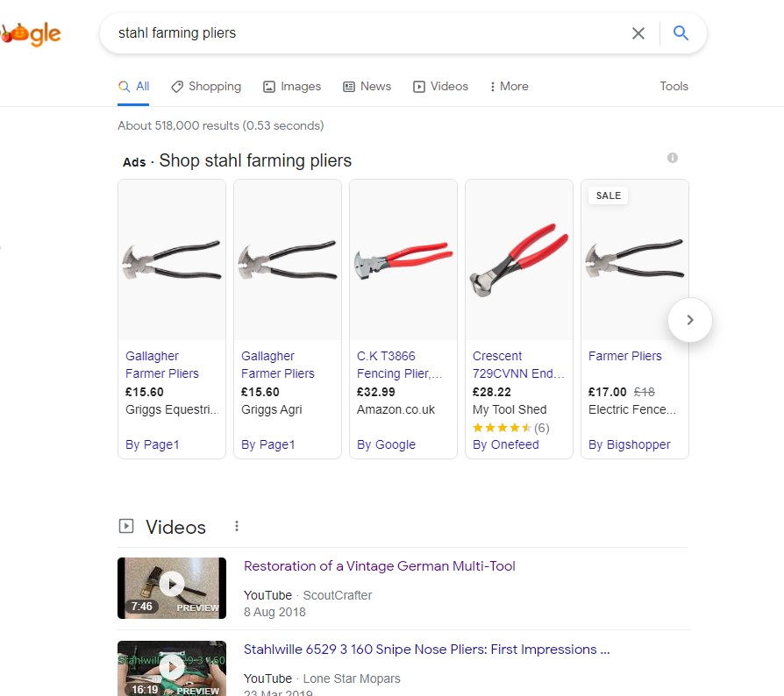The image size is (784, 696).
Task: Switch to the Images tab
Action: pos(292,86)
